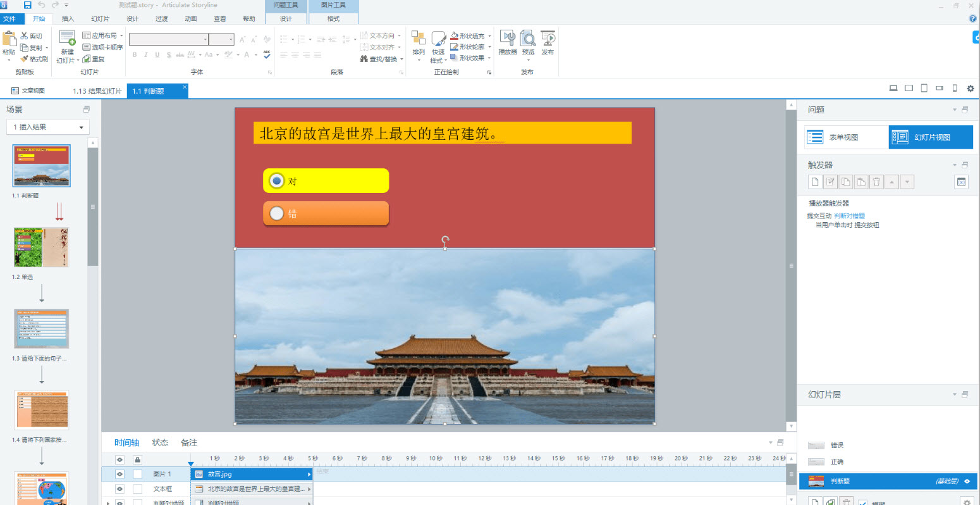Open the font size dropdown

pos(231,39)
